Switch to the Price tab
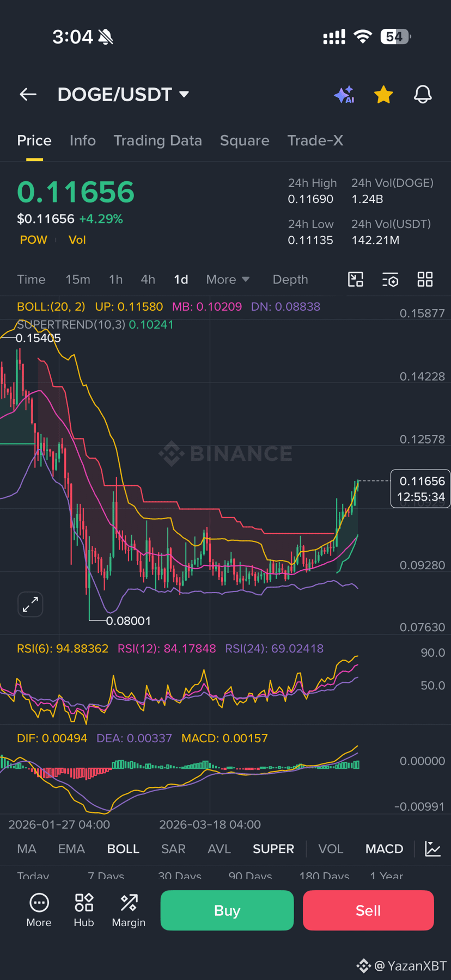Screen dimensions: 451x980 [x=34, y=140]
